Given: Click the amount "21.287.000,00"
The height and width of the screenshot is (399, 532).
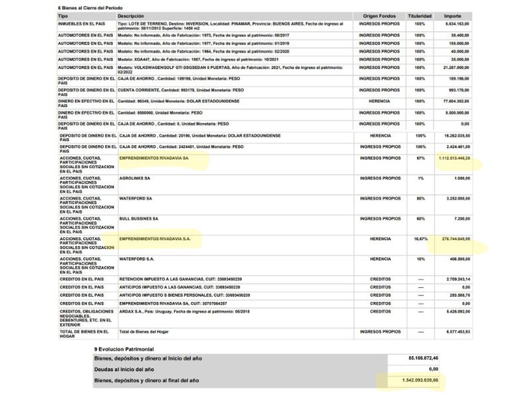Looking at the screenshot, I should click(456, 68).
